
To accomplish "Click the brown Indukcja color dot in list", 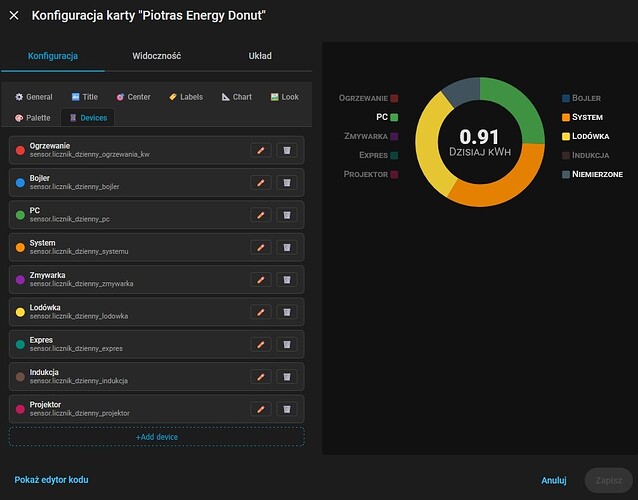I will pyautogui.click(x=20, y=377).
